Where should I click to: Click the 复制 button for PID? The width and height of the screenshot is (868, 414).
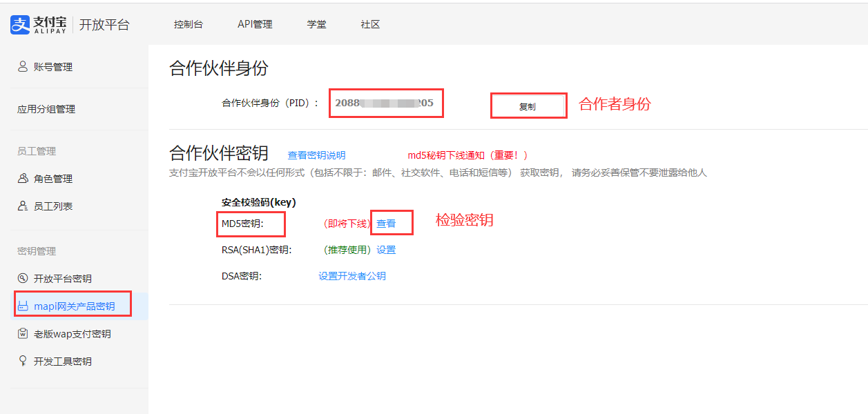point(528,106)
